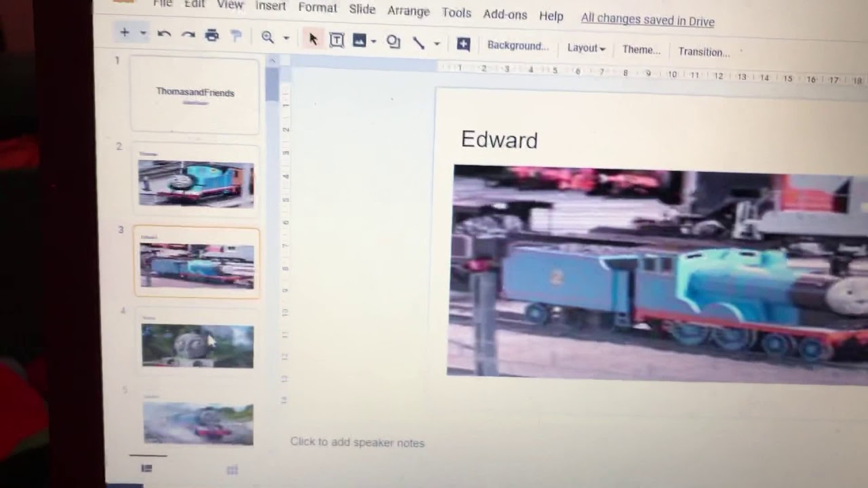The height and width of the screenshot is (488, 868).
Task: Open the new slide layout dropdown arrow
Action: pos(143,33)
